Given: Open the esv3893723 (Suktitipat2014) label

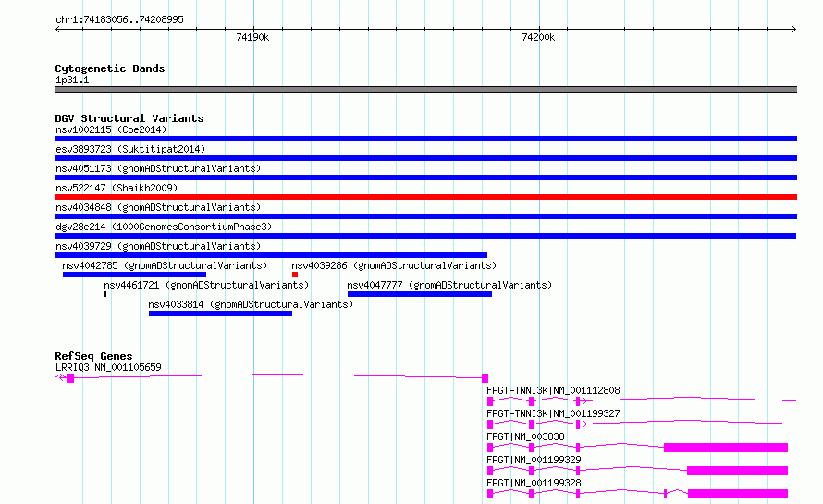Looking at the screenshot, I should pyautogui.click(x=130, y=149).
